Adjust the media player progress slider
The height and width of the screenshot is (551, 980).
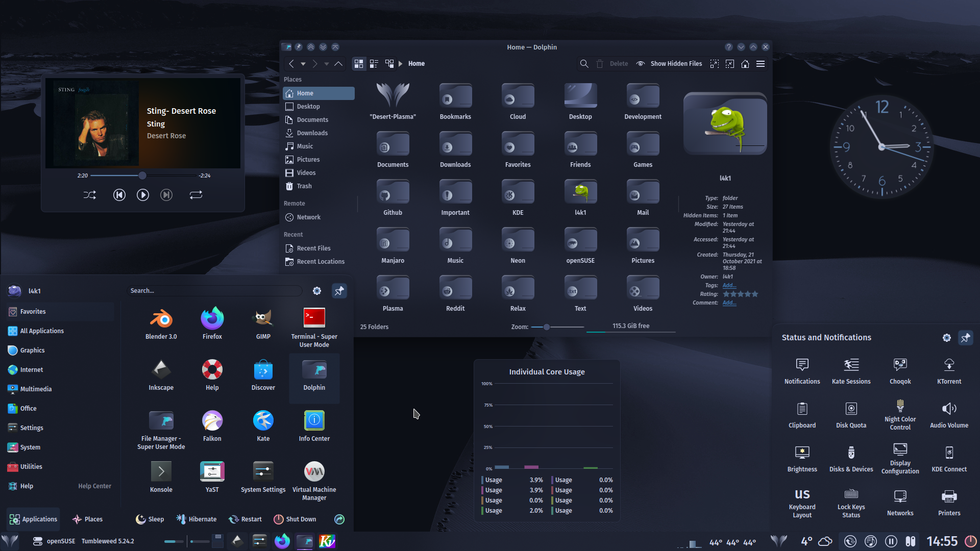(x=144, y=176)
